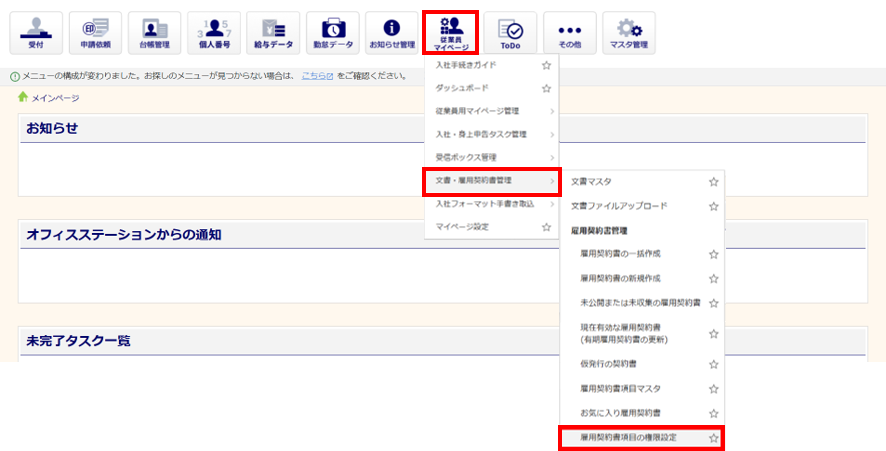Screen dimensions: 886x451
Task: Open the マスタ管理 gear icon
Action: click(x=629, y=33)
